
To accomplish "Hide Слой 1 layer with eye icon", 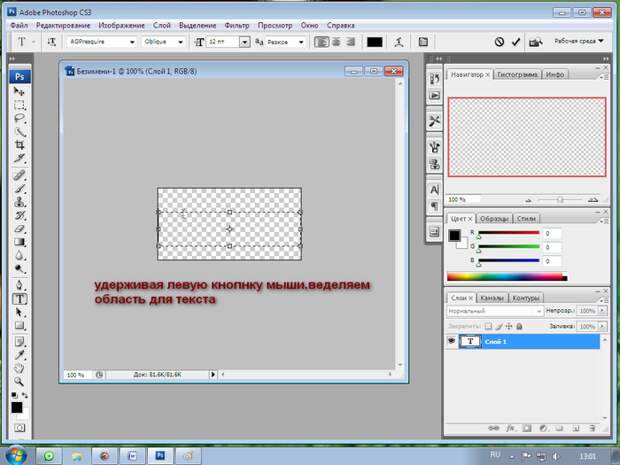I will pyautogui.click(x=451, y=341).
